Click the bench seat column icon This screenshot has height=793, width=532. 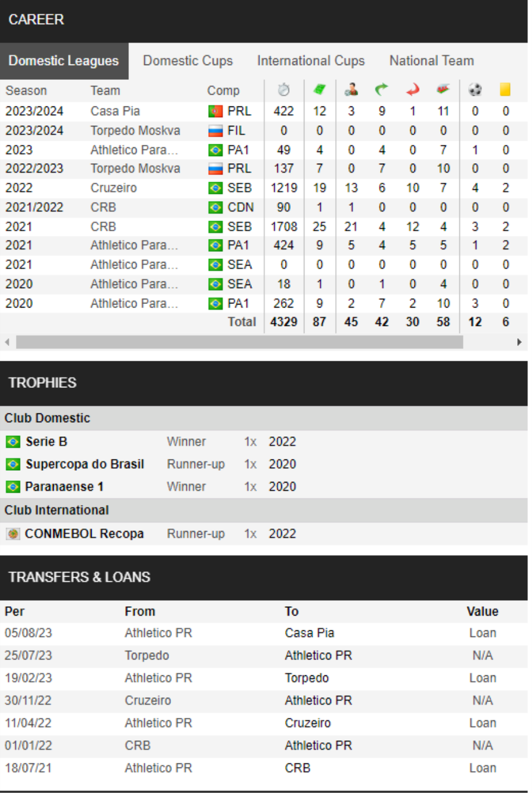coord(443,90)
